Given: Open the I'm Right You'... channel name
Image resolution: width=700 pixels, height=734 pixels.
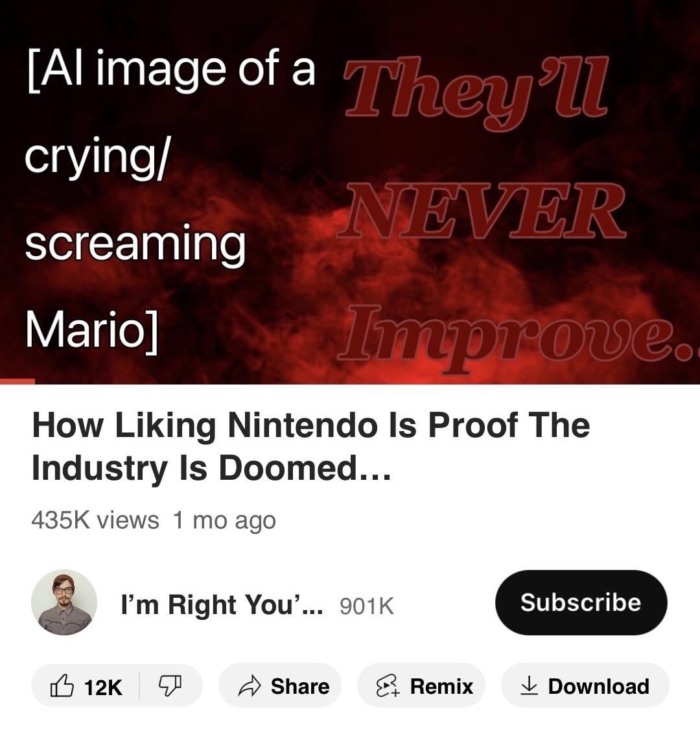Looking at the screenshot, I should 222,605.
